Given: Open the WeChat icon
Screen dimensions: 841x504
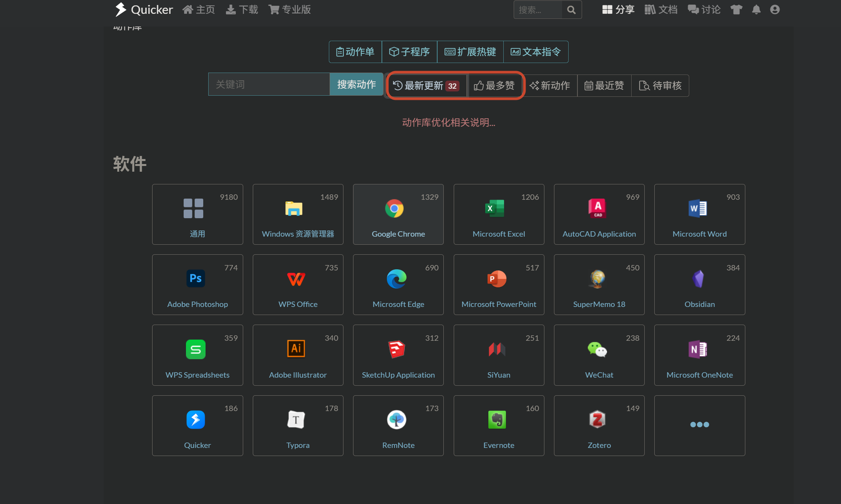Looking at the screenshot, I should pyautogui.click(x=597, y=350).
